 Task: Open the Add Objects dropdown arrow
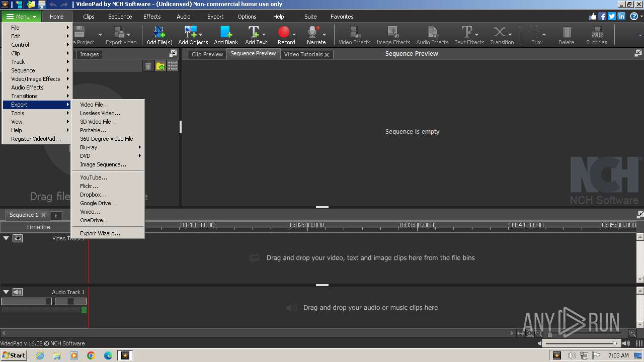(x=200, y=35)
